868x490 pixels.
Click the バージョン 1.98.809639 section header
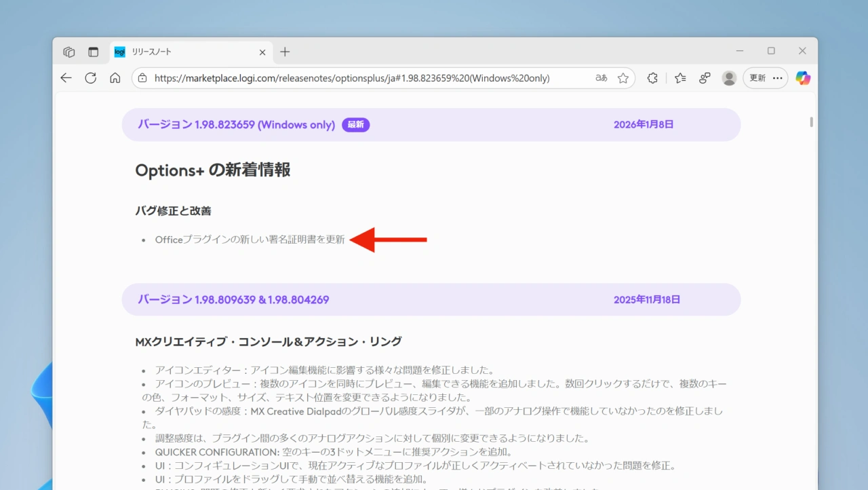coord(233,299)
